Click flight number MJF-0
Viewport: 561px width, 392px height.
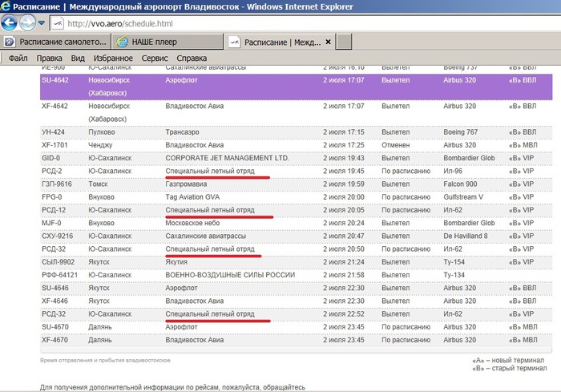click(51, 223)
